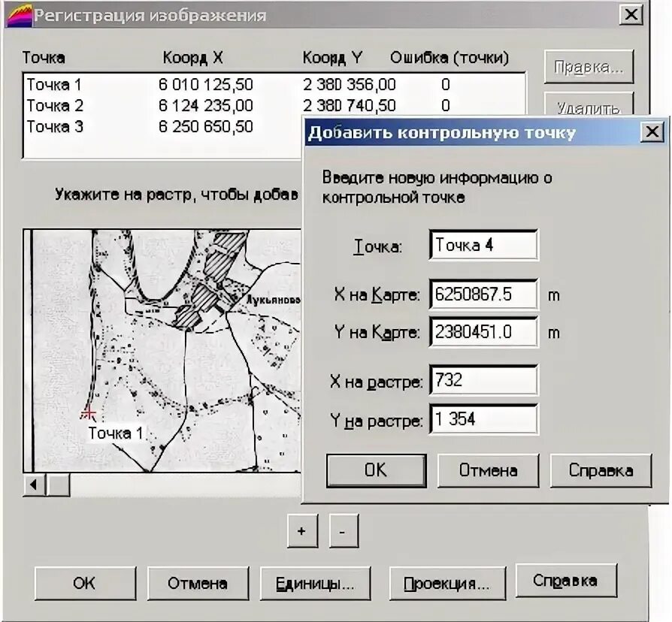Click the Y на Карте input field

click(483, 332)
